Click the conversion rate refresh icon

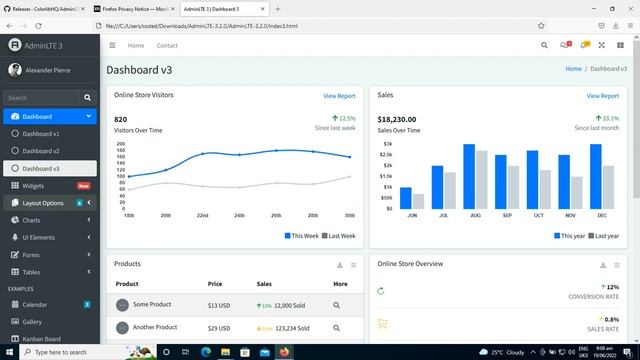click(x=381, y=291)
